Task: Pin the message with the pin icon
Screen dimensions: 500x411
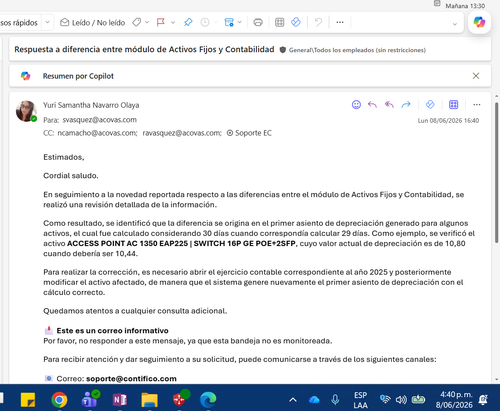Action: point(188,22)
